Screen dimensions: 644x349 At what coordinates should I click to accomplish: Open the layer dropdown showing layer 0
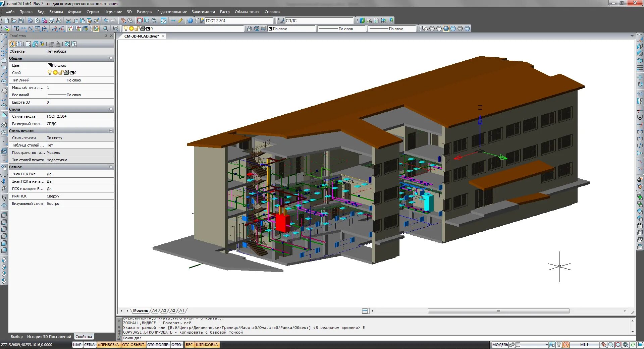tap(183, 28)
